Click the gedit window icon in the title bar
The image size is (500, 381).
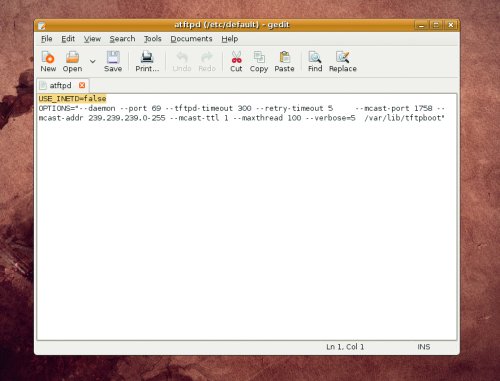point(42,25)
